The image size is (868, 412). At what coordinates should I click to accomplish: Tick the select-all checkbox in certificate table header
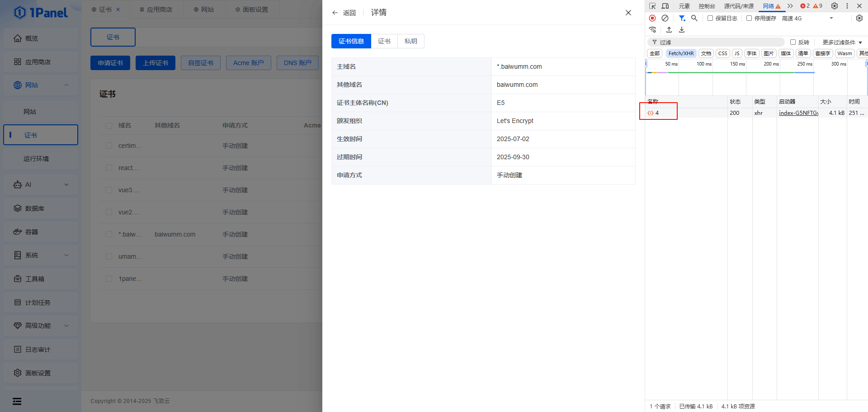coord(109,125)
